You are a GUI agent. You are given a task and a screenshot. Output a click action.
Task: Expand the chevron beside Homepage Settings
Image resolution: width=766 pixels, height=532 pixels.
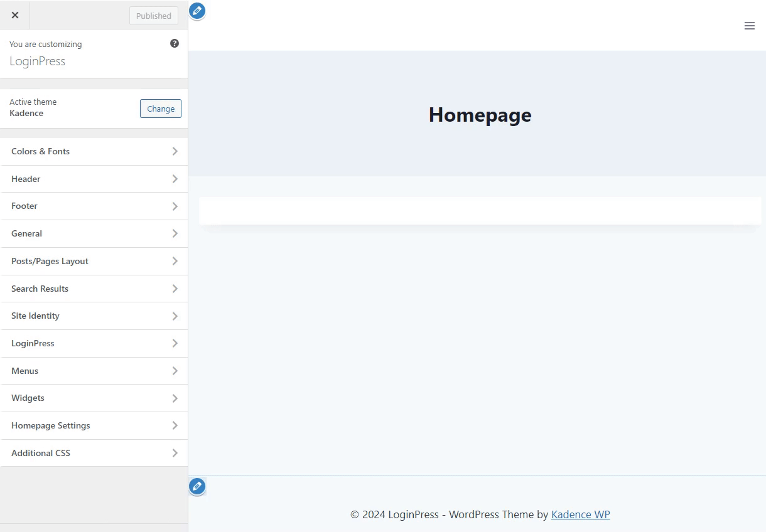(x=175, y=425)
